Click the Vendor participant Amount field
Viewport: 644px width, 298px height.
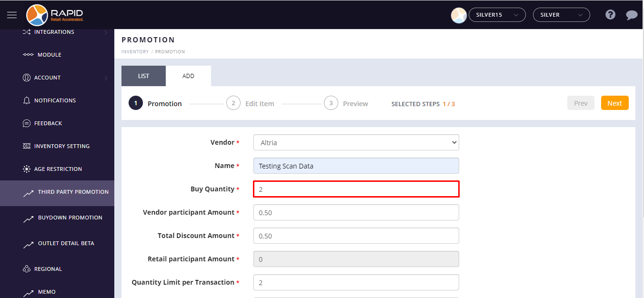tap(356, 212)
